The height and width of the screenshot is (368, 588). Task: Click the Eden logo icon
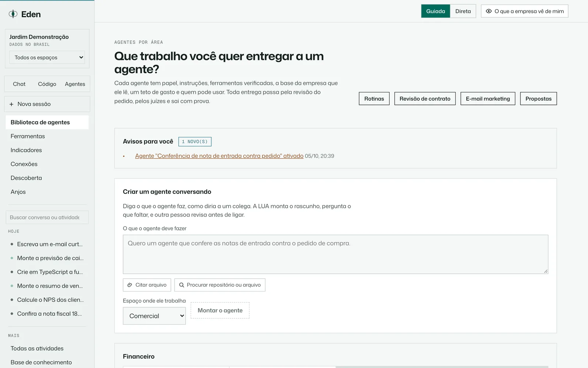[13, 14]
